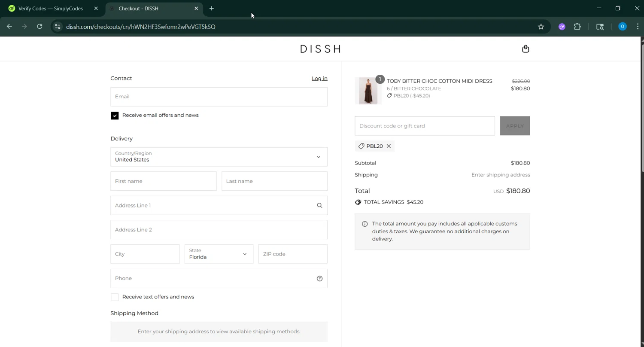The image size is (644, 347).
Task: Click the 6 / BITTER CHOCOLATE variant text
Action: (x=414, y=88)
